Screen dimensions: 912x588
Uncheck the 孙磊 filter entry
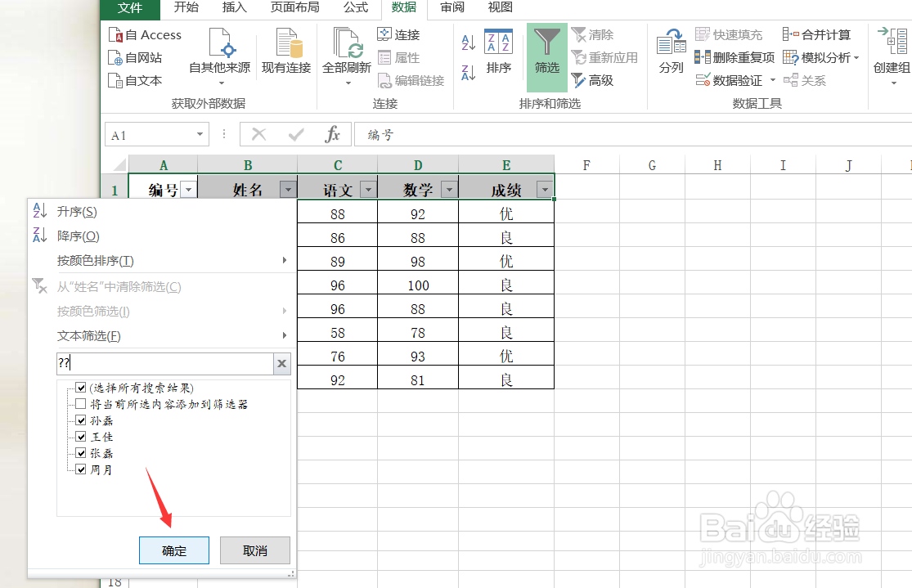pos(80,420)
